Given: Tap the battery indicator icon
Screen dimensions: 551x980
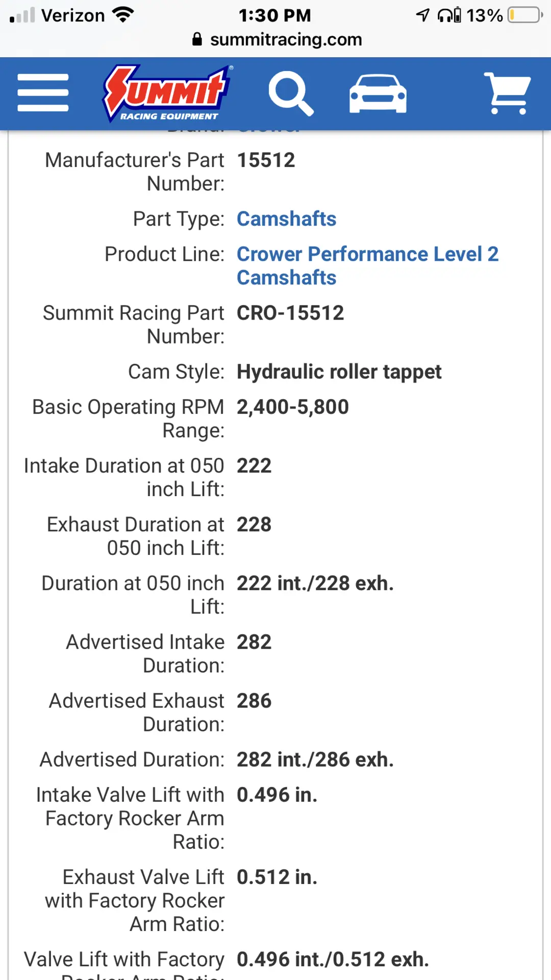Looking at the screenshot, I should [x=525, y=15].
